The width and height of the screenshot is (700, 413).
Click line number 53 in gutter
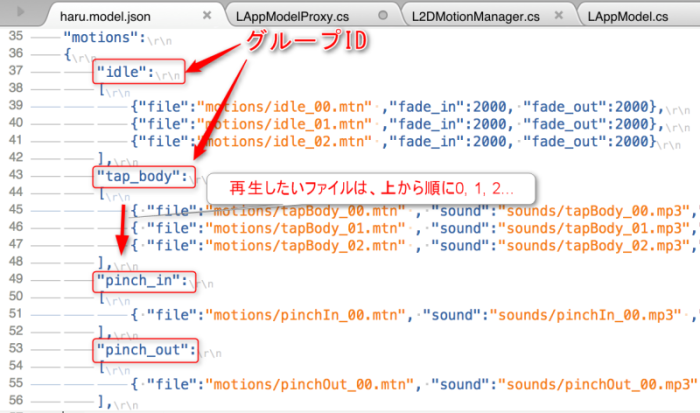(16, 348)
